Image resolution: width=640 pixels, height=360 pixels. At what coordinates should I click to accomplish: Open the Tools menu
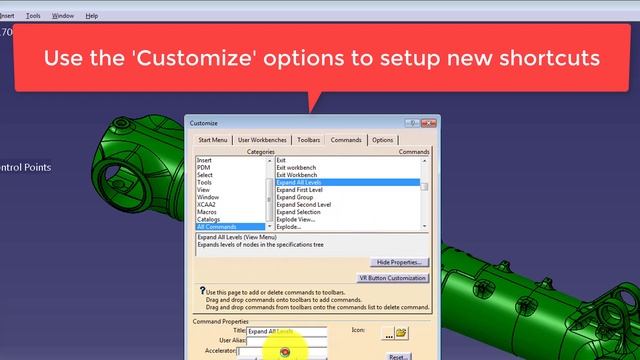(x=33, y=16)
